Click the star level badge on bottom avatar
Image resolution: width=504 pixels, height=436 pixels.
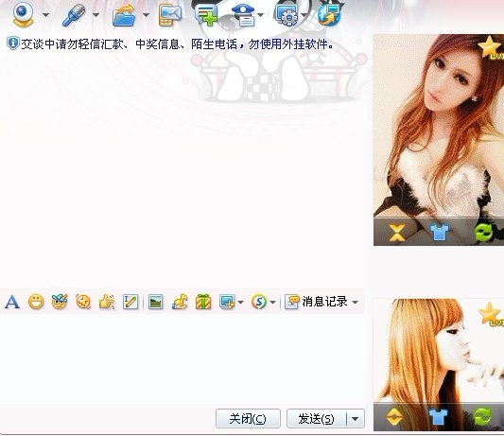[491, 314]
